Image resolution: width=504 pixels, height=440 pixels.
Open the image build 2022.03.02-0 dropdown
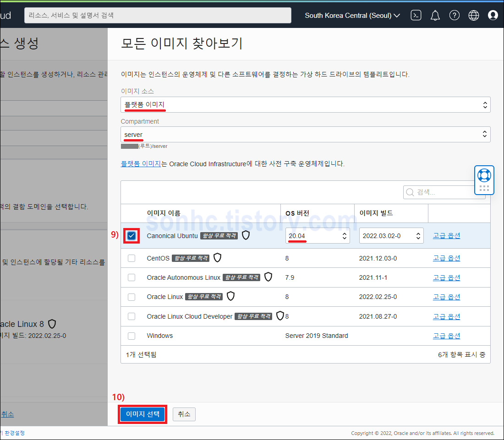pyautogui.click(x=391, y=236)
